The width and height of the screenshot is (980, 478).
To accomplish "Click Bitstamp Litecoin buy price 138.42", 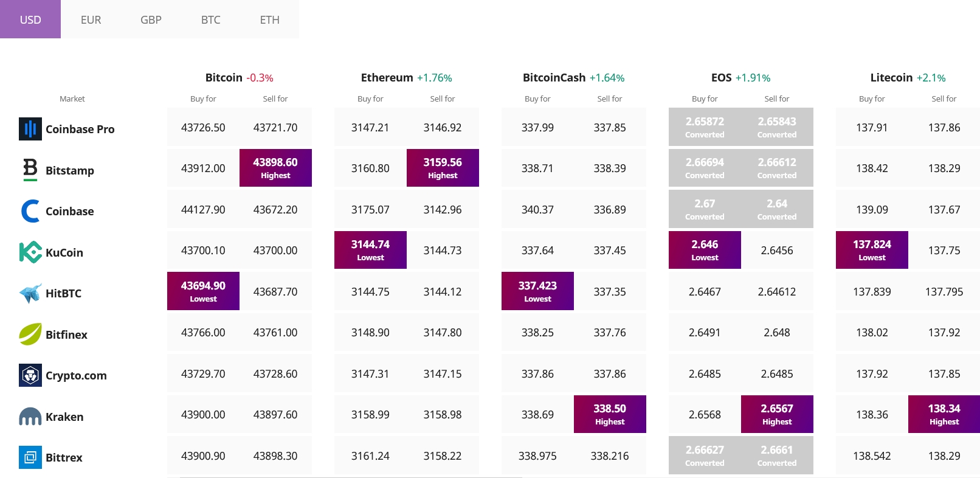I will click(872, 168).
